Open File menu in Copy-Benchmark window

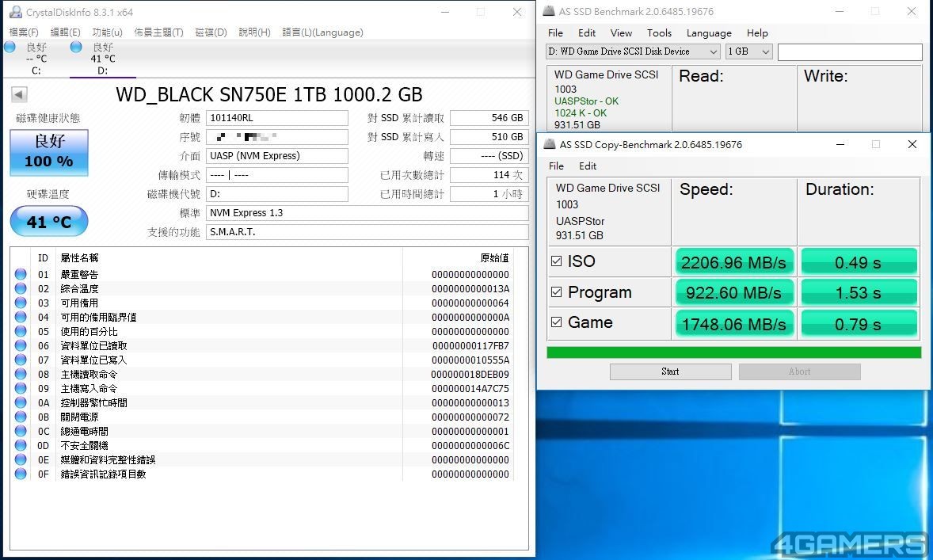[556, 166]
